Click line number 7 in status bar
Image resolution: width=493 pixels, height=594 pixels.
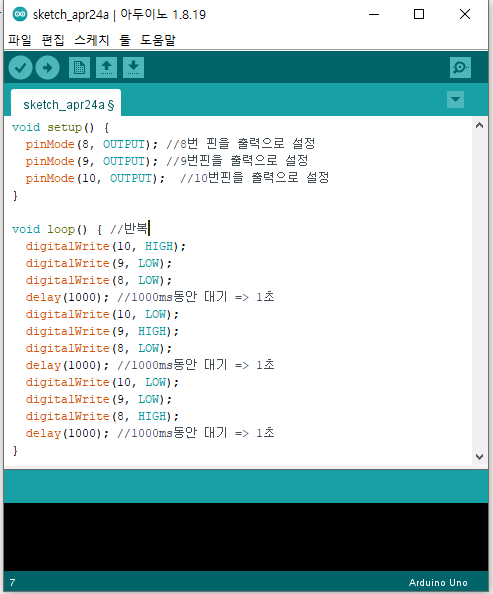tap(12, 583)
